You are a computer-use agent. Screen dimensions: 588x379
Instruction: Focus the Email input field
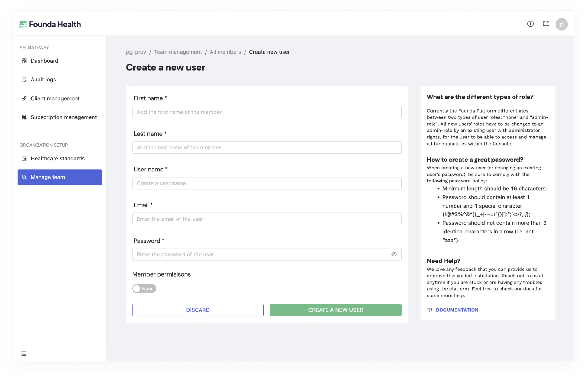click(x=266, y=219)
